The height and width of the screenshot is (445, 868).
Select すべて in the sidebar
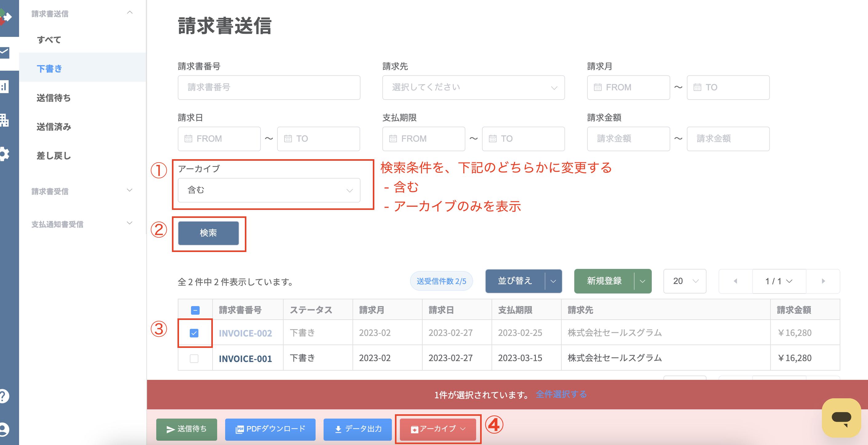point(49,40)
